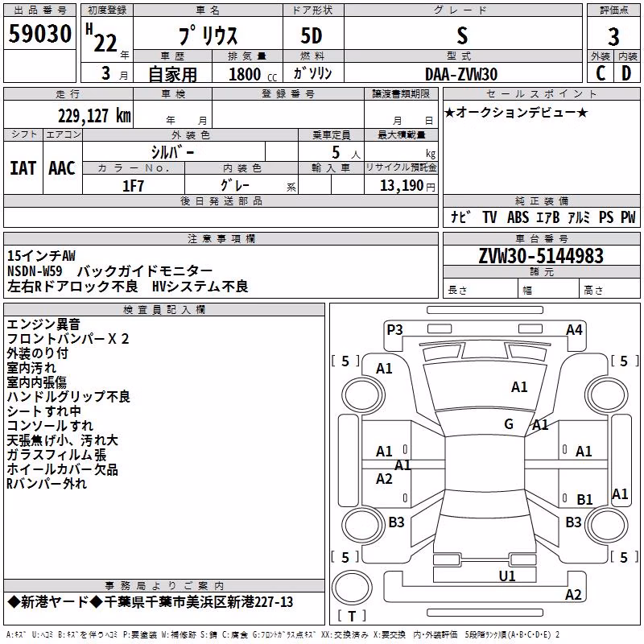Select the A2 mark on rear bumper

coord(573,594)
